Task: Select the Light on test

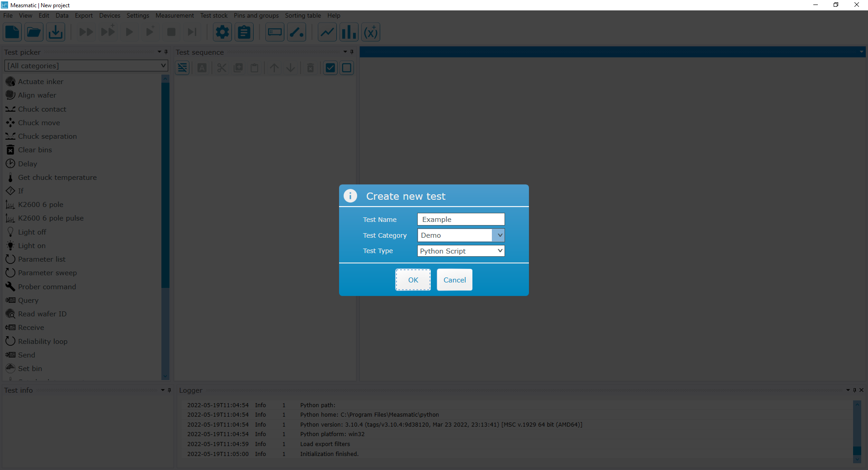Action: coord(32,245)
